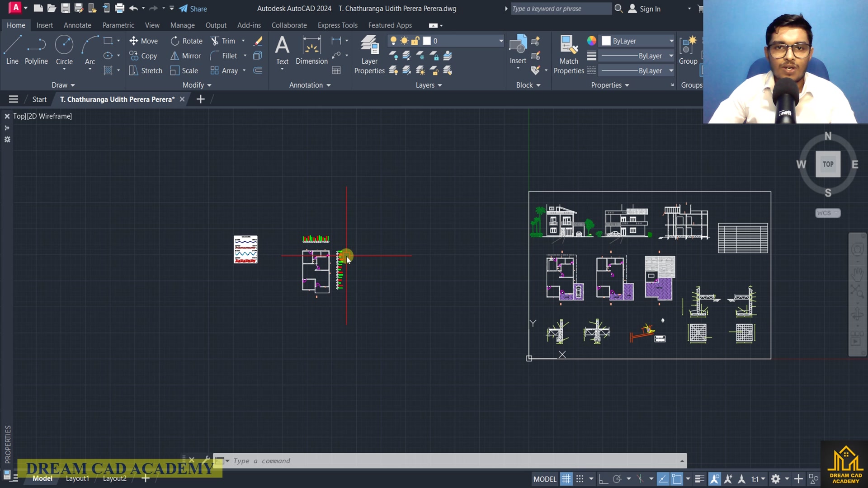Toggle grid display in status bar
Viewport: 868px width, 488px height.
[566, 479]
